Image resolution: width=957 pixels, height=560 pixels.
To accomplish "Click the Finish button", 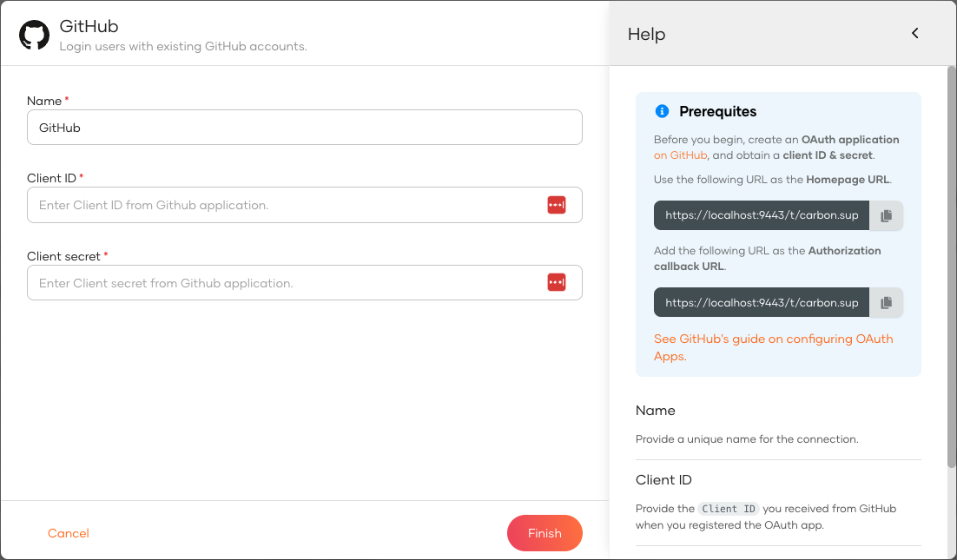I will (544, 533).
